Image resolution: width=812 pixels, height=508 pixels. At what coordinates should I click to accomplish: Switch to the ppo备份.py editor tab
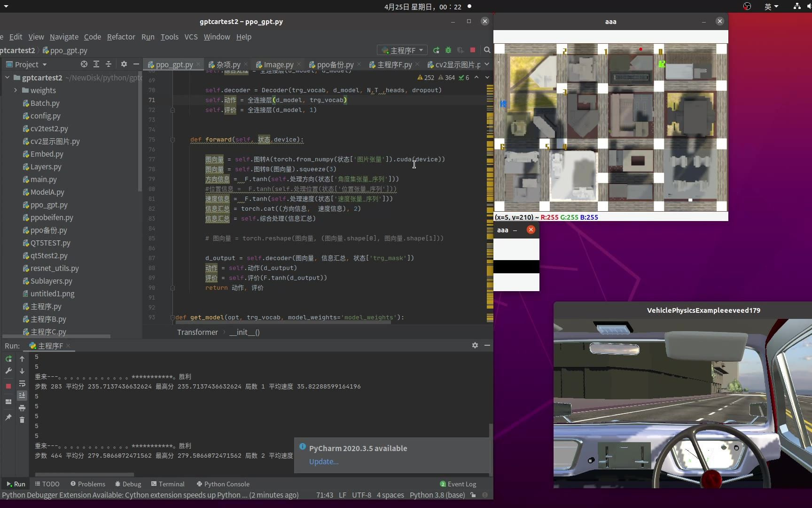point(335,64)
